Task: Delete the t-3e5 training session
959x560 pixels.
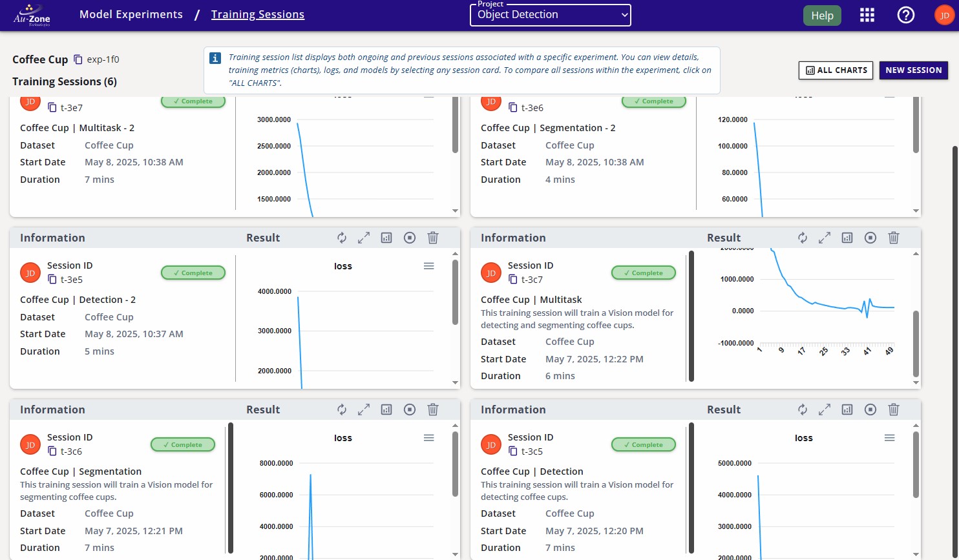Action: coord(433,238)
